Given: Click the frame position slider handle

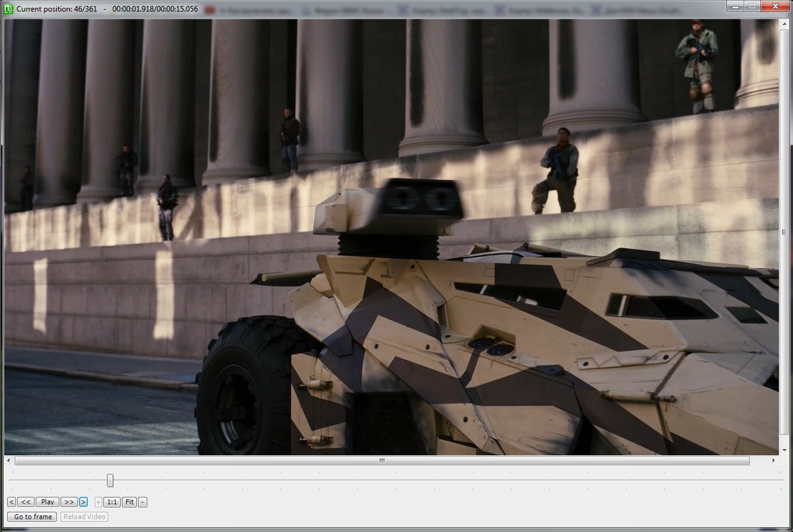Looking at the screenshot, I should [x=110, y=480].
